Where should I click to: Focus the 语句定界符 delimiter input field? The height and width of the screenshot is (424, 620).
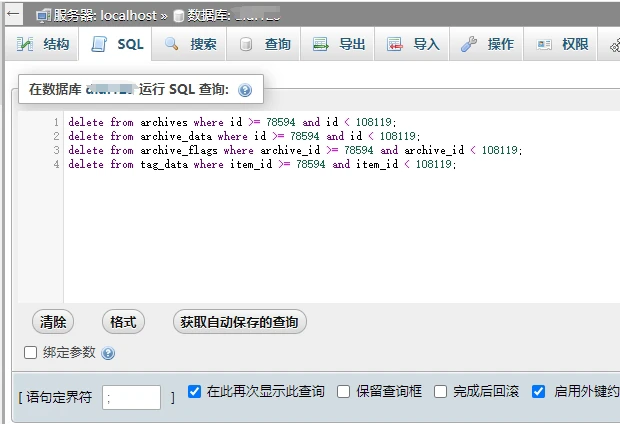[131, 397]
